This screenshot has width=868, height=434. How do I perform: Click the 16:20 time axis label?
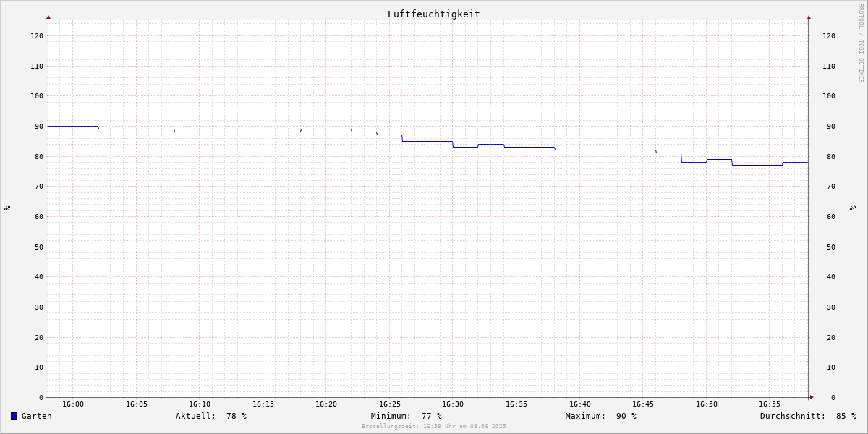326,404
